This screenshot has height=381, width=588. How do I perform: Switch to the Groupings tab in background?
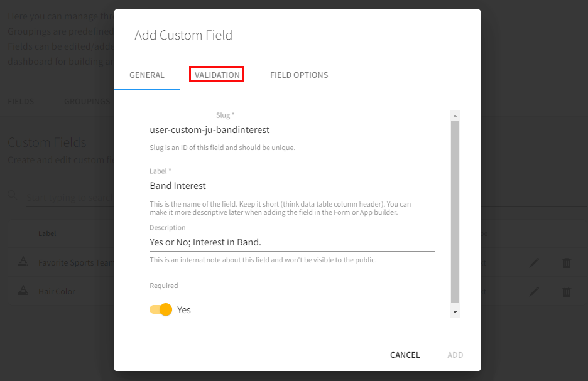click(88, 101)
